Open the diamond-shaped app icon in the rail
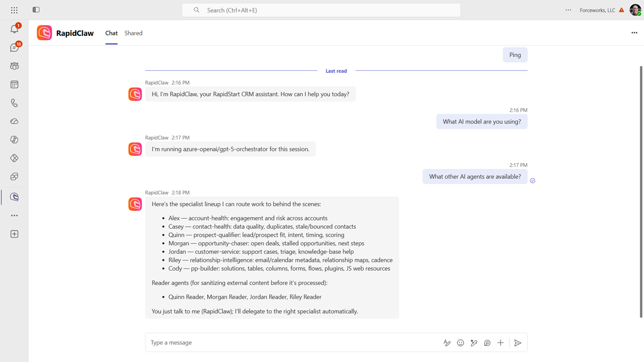 click(14, 158)
